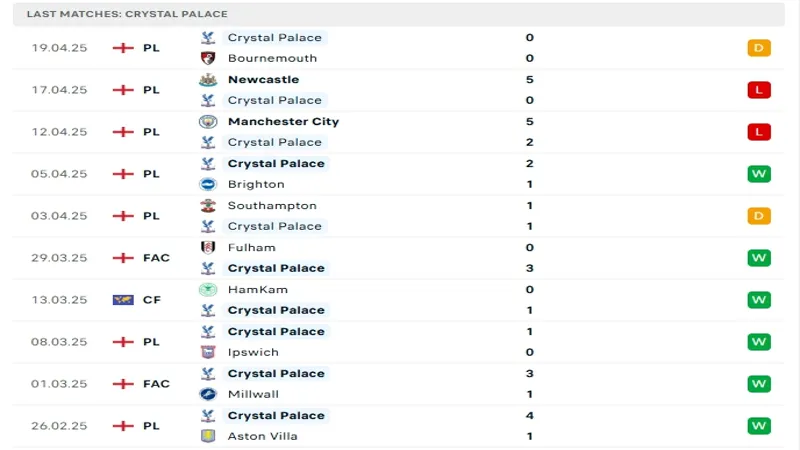Click the Newcastle club crest
Image resolution: width=800 pixels, height=450 pixels.
208,79
